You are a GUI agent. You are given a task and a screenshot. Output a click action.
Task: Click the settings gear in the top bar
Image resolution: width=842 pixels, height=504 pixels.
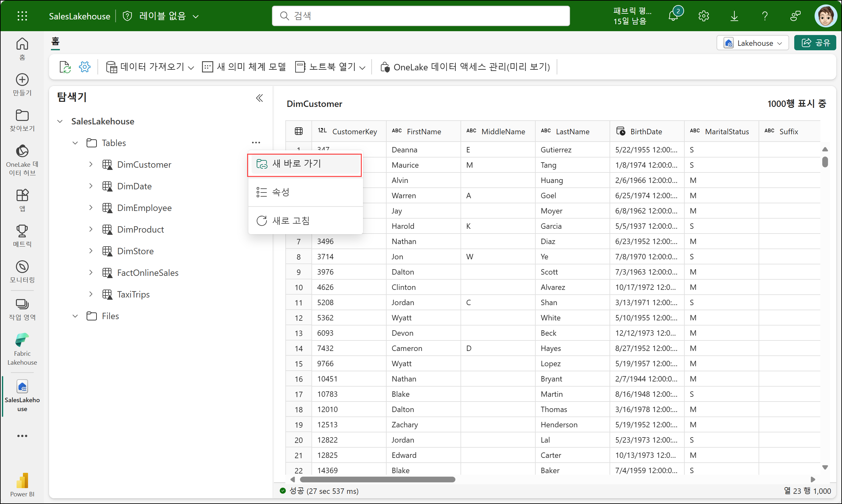[703, 16]
